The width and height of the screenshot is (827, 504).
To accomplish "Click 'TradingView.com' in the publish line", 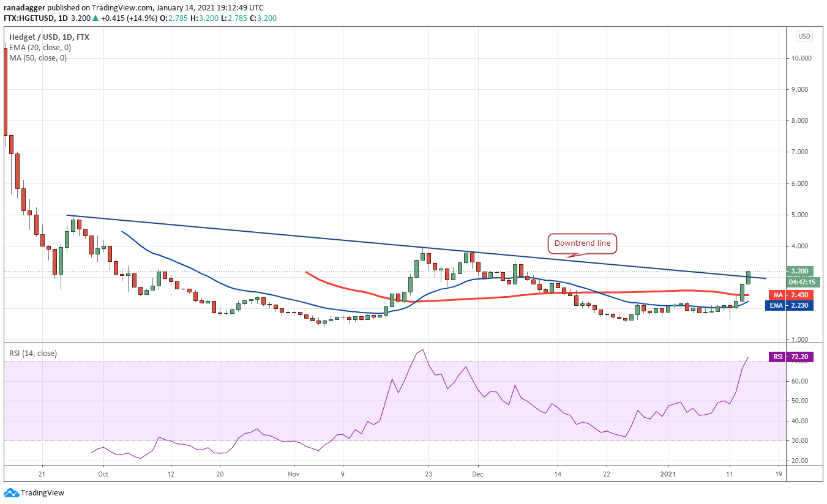I will click(121, 7).
